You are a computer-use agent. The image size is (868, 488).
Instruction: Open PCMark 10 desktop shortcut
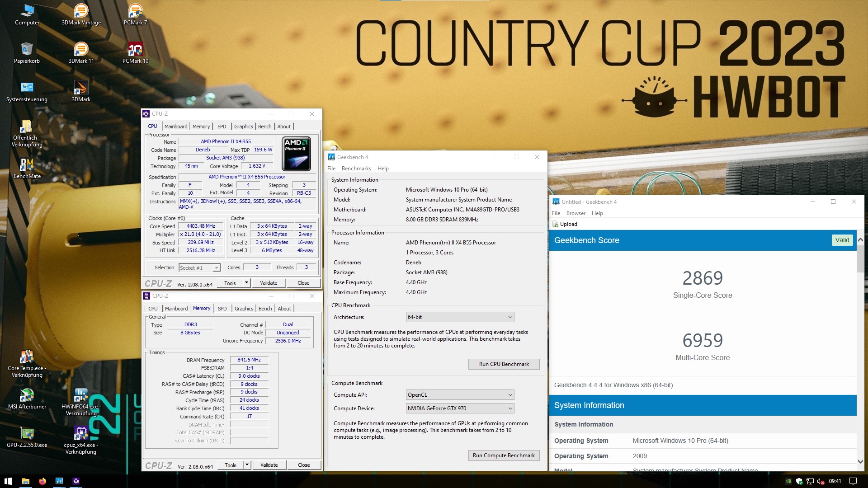[135, 53]
